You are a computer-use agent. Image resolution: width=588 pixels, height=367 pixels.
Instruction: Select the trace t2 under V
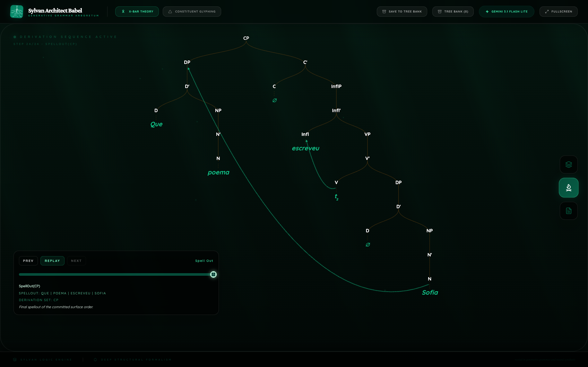tap(336, 197)
